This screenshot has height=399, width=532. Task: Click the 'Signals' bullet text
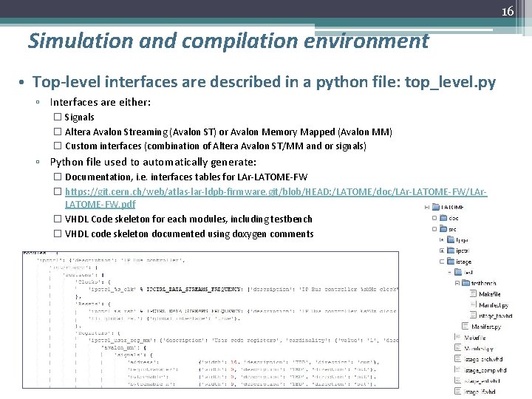pyautogui.click(x=79, y=117)
